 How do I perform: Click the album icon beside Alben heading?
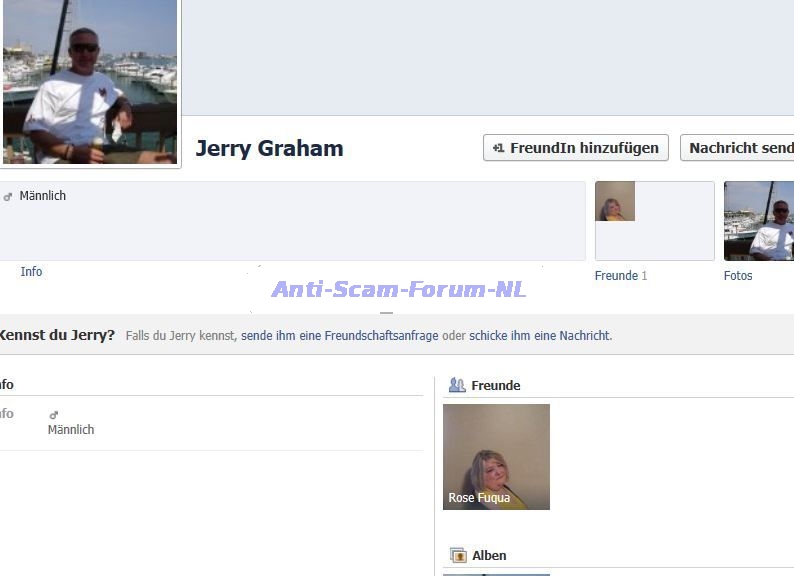point(458,555)
